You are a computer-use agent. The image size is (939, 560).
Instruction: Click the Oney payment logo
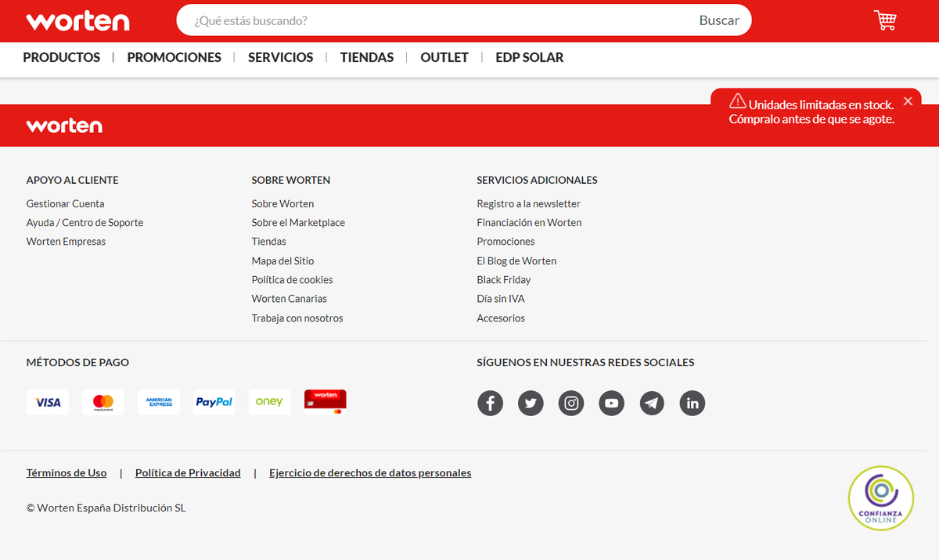coord(270,402)
